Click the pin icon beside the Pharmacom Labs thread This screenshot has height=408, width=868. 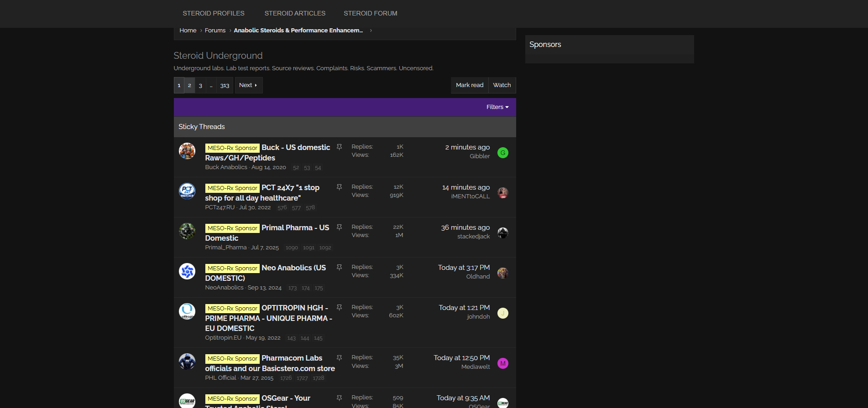[x=339, y=358]
